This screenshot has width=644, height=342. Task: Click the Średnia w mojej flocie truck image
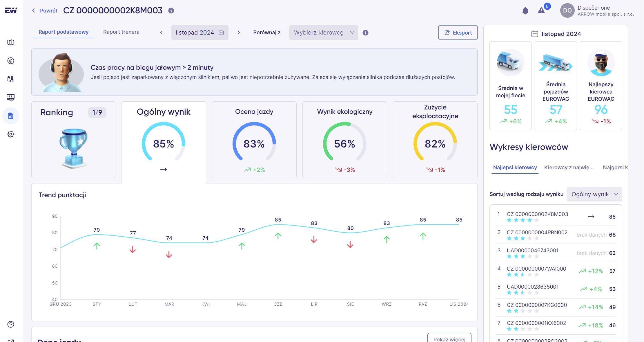(x=510, y=63)
